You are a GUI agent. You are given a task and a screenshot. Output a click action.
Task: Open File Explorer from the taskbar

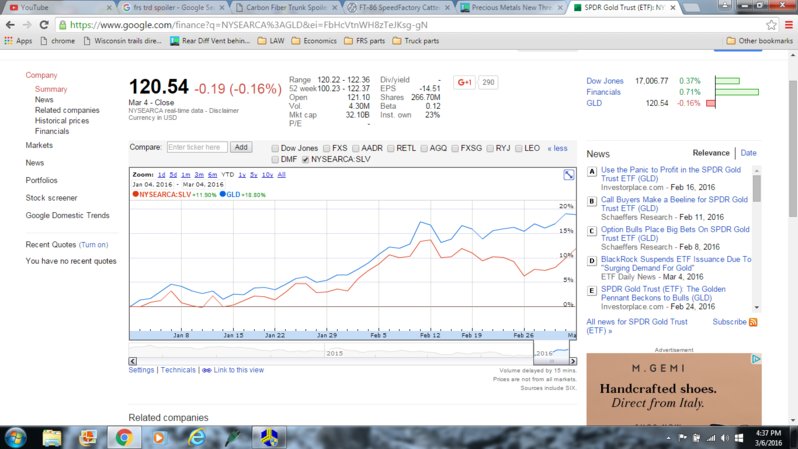52,438
